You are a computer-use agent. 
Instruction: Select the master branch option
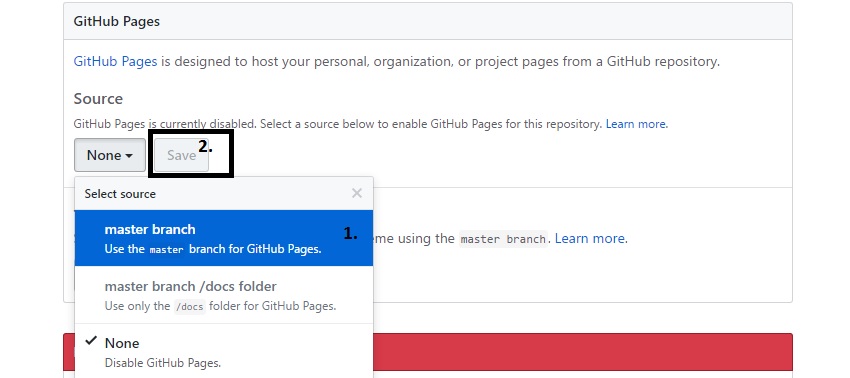pos(224,238)
